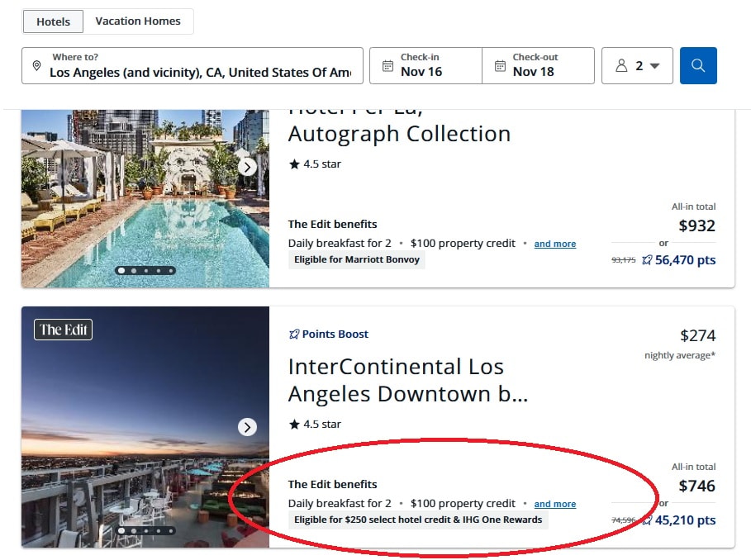This screenshot has width=751, height=560.
Task: Click 'The Edit benefits' heading for Hotel Per La
Action: [332, 224]
